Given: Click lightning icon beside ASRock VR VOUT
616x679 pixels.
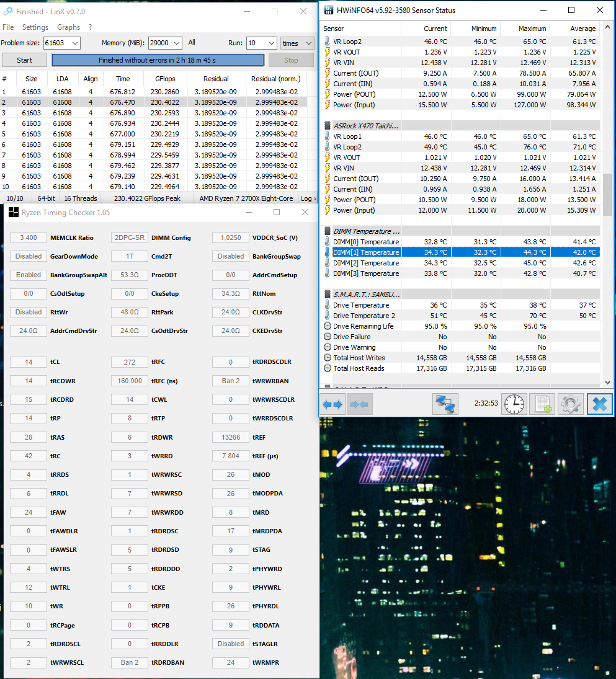Looking at the screenshot, I should (x=328, y=158).
